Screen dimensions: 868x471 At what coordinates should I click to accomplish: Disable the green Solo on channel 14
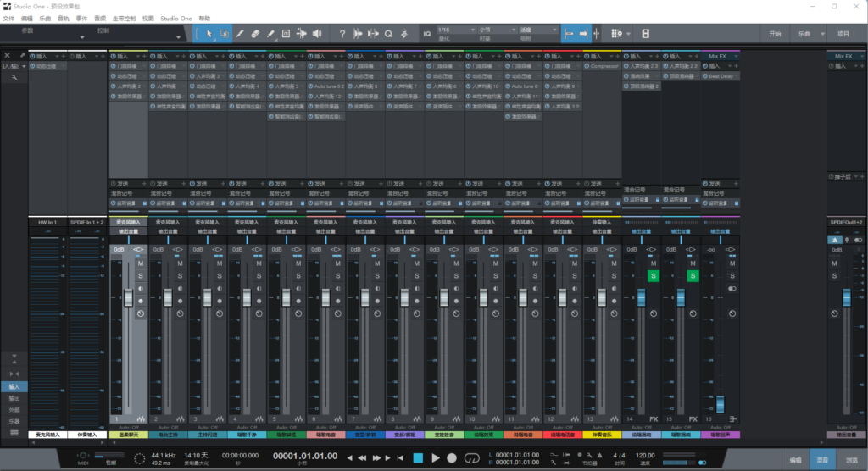pyautogui.click(x=653, y=275)
